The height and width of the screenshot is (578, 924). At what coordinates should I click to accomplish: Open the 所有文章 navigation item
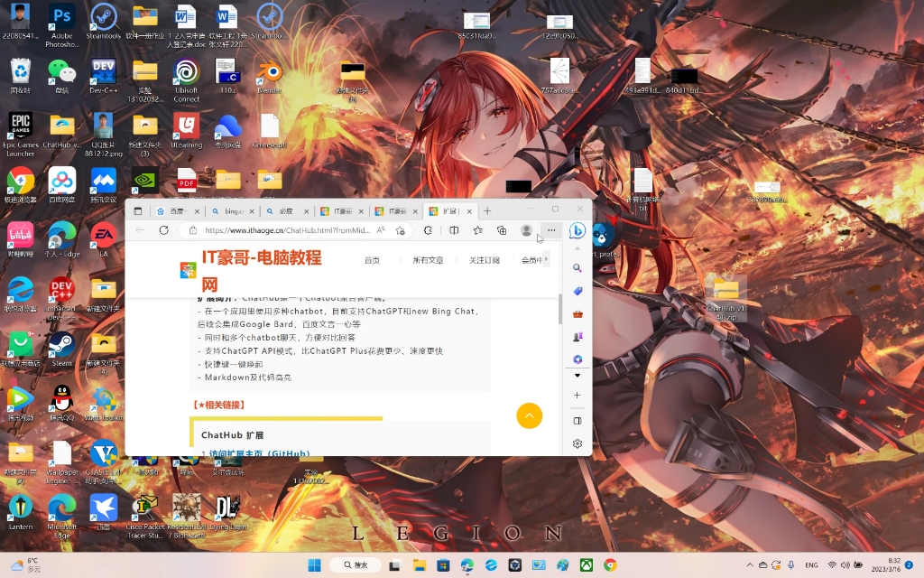click(428, 260)
